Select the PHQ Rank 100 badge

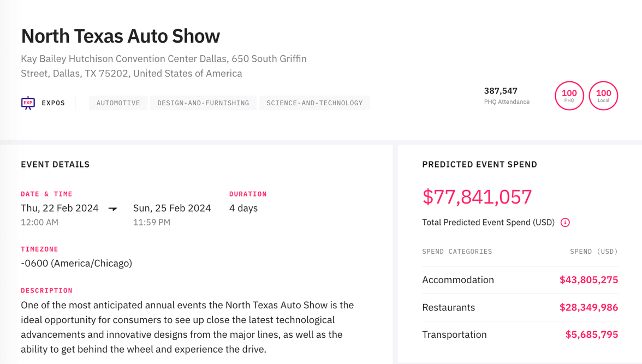(569, 96)
